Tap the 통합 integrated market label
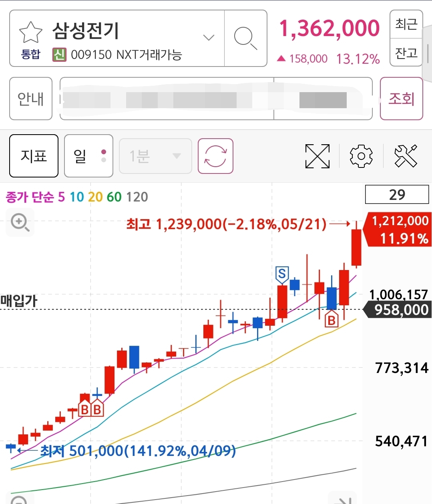432x504 pixels. pyautogui.click(x=31, y=54)
